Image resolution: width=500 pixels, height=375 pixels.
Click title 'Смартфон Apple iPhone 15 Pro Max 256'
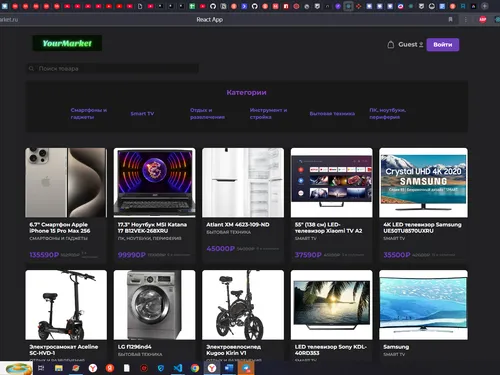tap(60, 228)
